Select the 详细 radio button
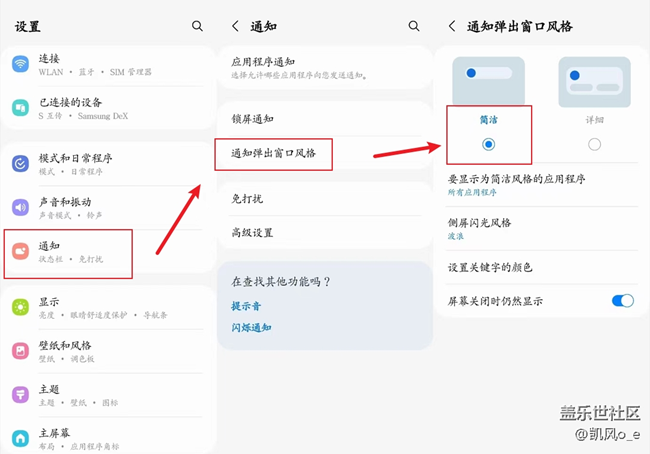Screen dimensions: 650x454 coord(594,144)
